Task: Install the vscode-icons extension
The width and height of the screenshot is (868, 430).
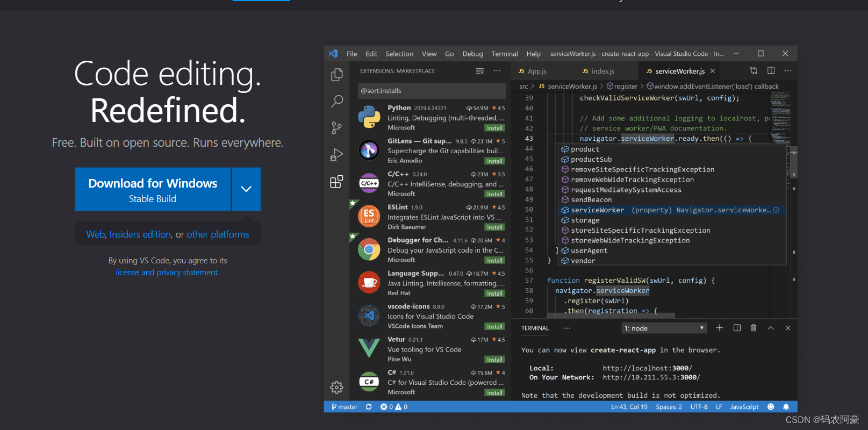Action: (494, 326)
